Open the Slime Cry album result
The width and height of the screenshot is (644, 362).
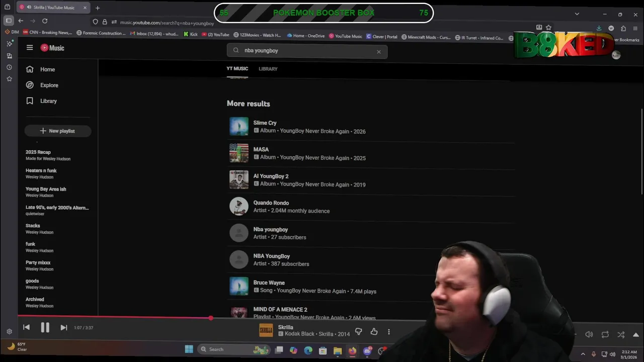coord(371,127)
